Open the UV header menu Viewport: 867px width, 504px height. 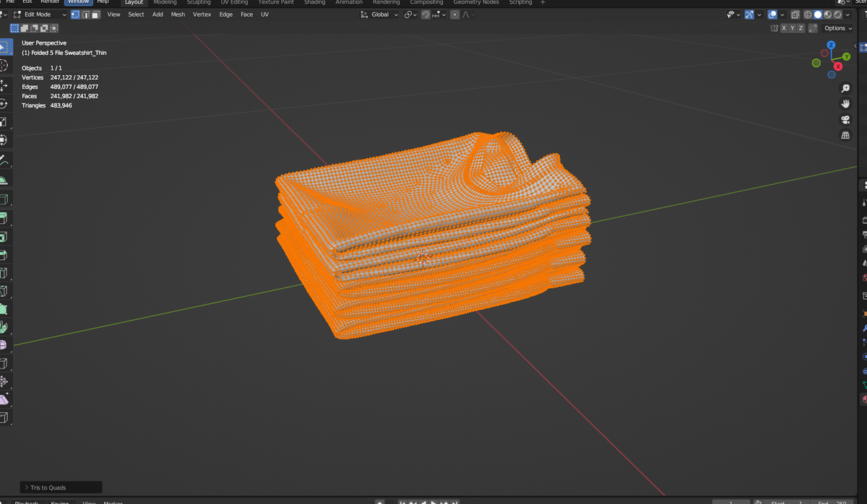click(x=264, y=14)
